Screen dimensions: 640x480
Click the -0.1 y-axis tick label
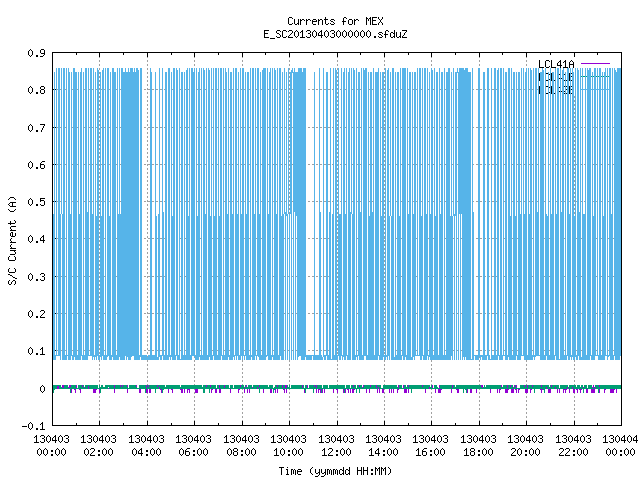[x=33, y=426]
